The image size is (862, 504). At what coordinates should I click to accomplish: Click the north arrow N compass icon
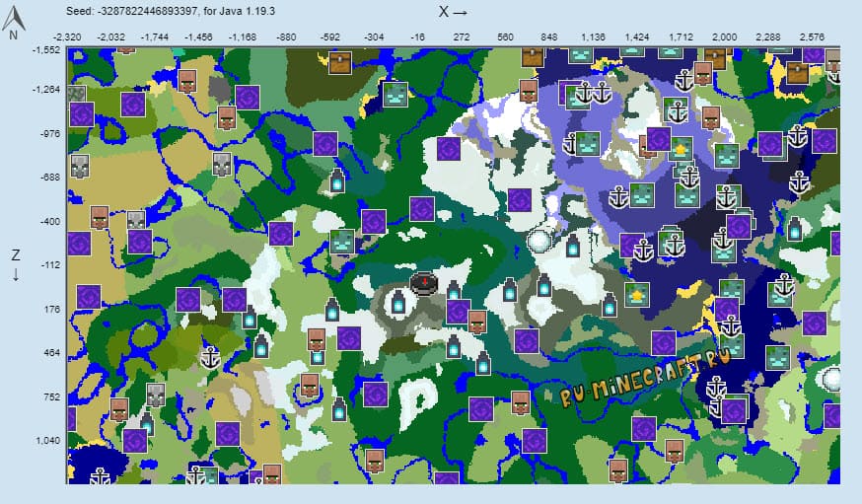click(13, 21)
